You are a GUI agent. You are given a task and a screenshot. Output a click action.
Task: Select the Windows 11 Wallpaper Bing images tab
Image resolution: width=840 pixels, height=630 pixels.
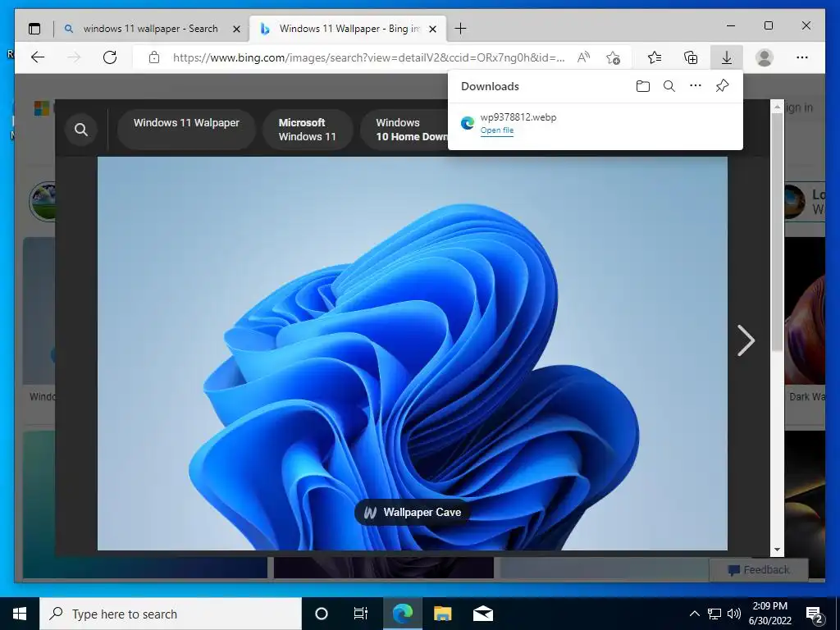point(347,29)
